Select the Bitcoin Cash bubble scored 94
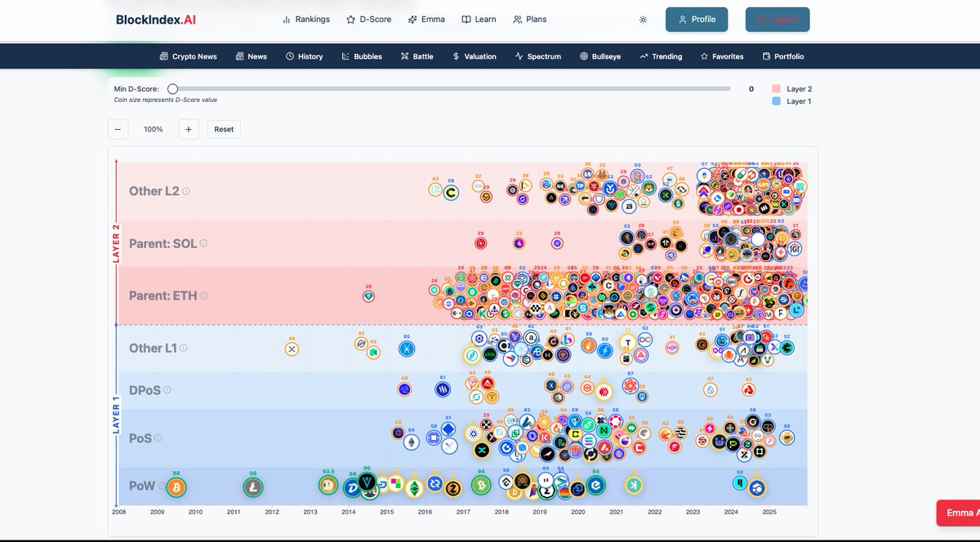Viewport: 980px width, 542px height. click(x=481, y=486)
